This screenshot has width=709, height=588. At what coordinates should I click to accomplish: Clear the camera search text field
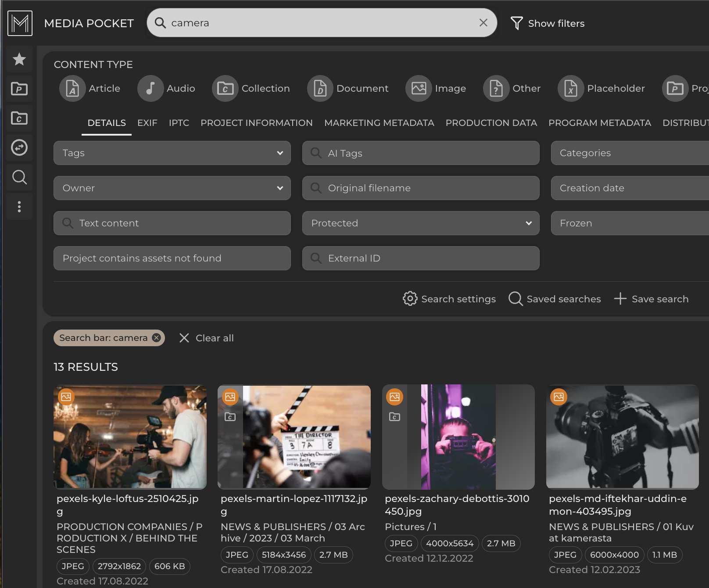click(x=483, y=23)
